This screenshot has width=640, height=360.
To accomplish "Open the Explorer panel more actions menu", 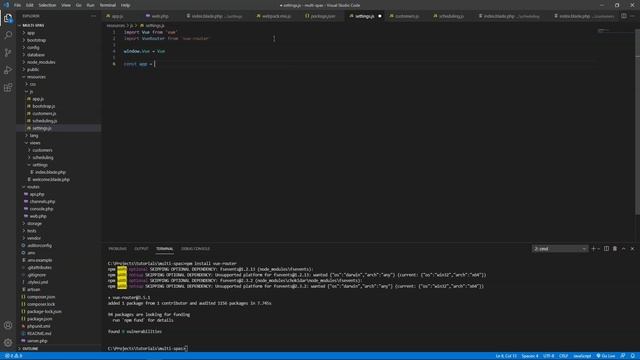I will (x=93, y=16).
